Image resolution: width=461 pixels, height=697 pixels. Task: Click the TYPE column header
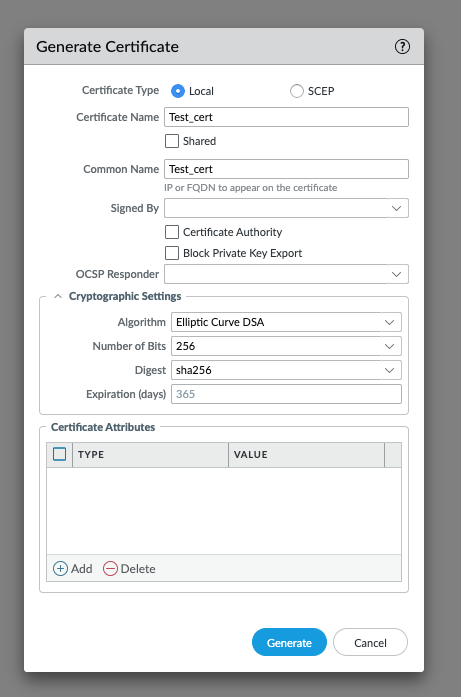pos(151,455)
